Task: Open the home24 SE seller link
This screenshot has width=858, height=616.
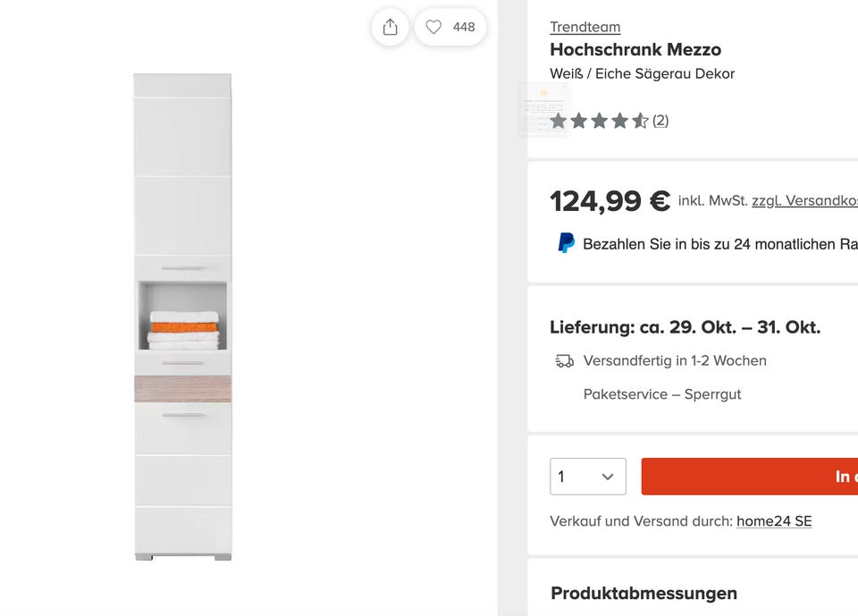Action: point(774,521)
